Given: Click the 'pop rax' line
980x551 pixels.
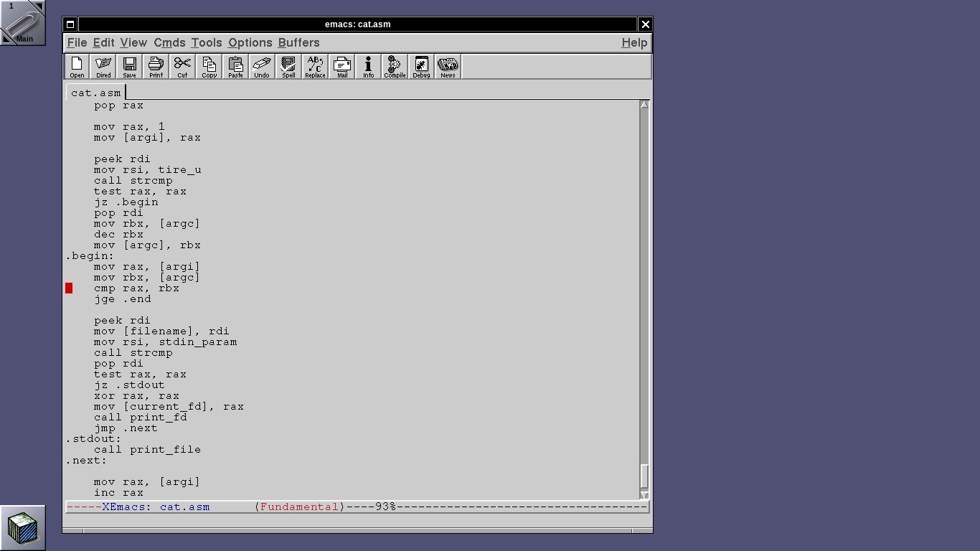Looking at the screenshot, I should pyautogui.click(x=118, y=105).
